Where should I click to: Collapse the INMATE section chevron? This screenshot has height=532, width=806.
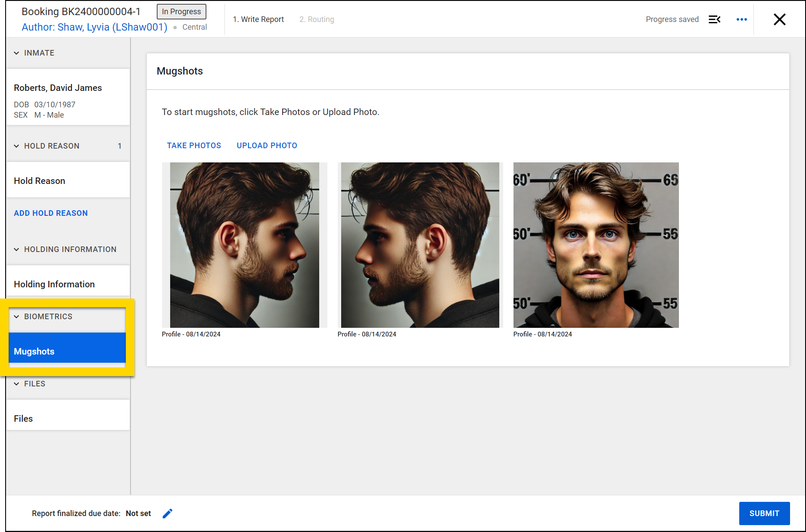[16, 53]
